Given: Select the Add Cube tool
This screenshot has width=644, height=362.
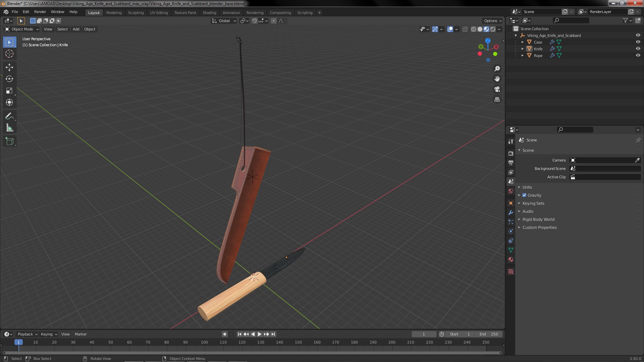Looking at the screenshot, I should (9, 141).
